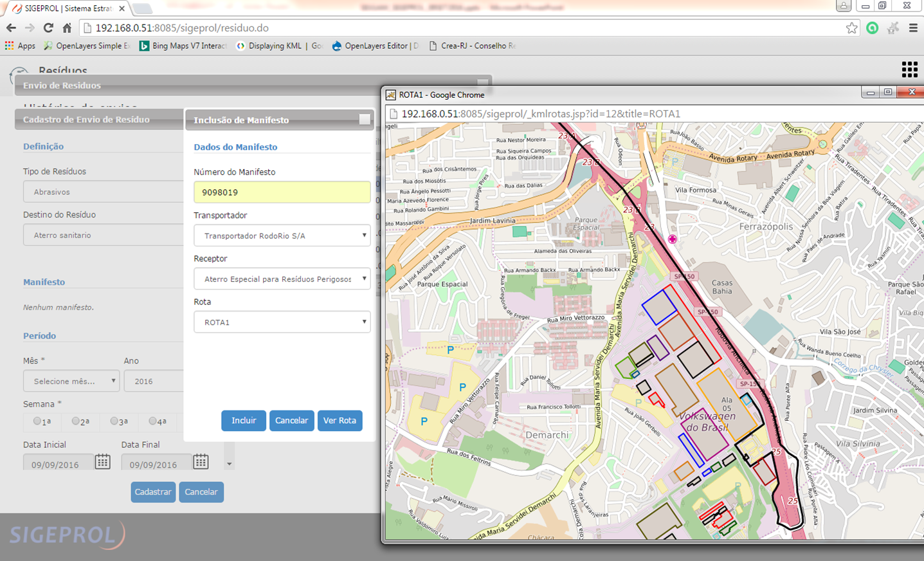This screenshot has width=924, height=561.
Task: Click the Cadastro de Envio de Resíduo header
Action: pyautogui.click(x=100, y=119)
